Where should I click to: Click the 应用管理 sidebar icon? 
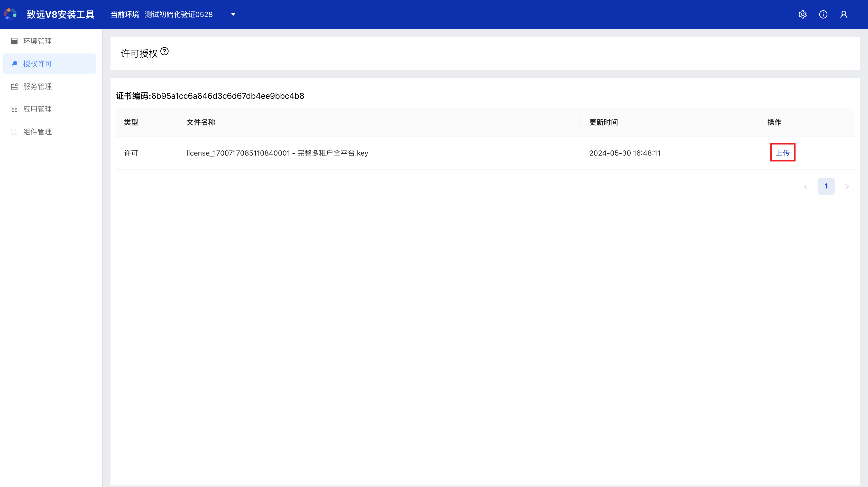click(14, 109)
